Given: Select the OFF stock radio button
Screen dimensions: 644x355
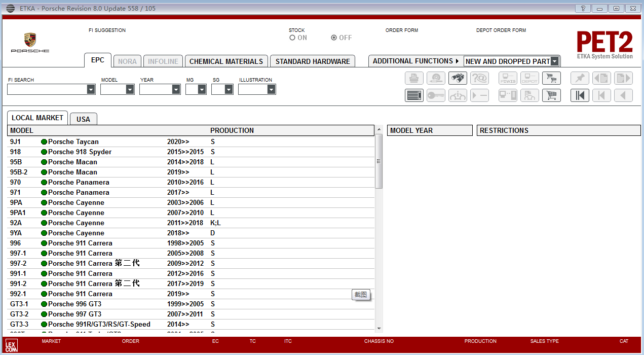Looking at the screenshot, I should click(333, 38).
